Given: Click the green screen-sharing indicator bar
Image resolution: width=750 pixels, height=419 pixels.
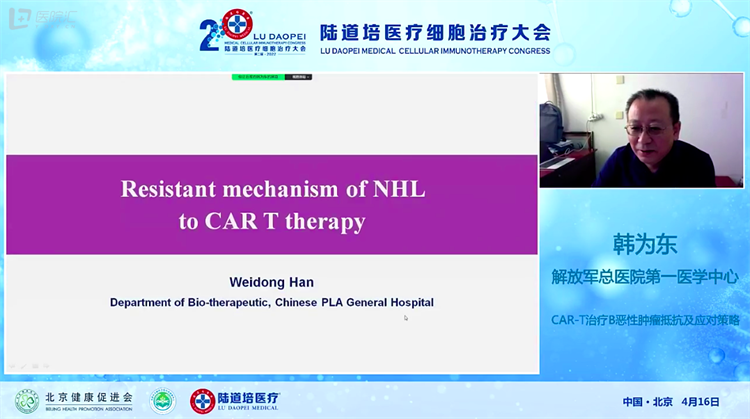Looking at the screenshot, I should pyautogui.click(x=259, y=76).
